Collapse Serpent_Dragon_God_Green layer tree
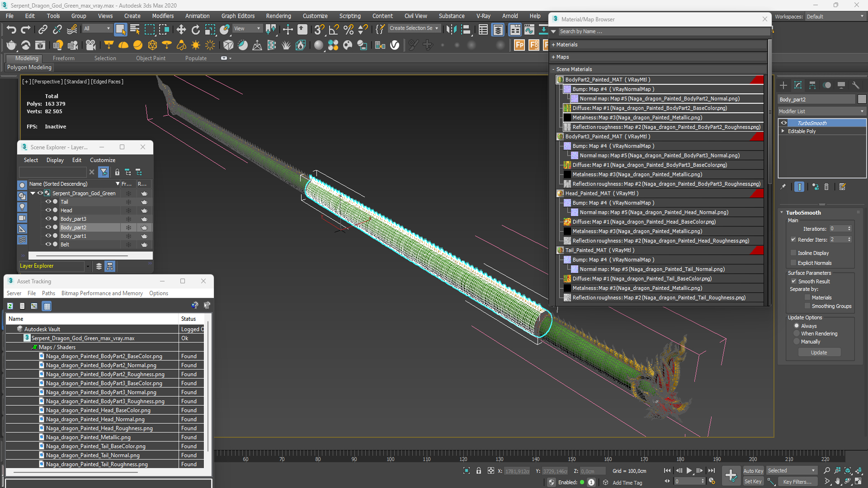Screen dimensions: 868x488 coord(33,193)
